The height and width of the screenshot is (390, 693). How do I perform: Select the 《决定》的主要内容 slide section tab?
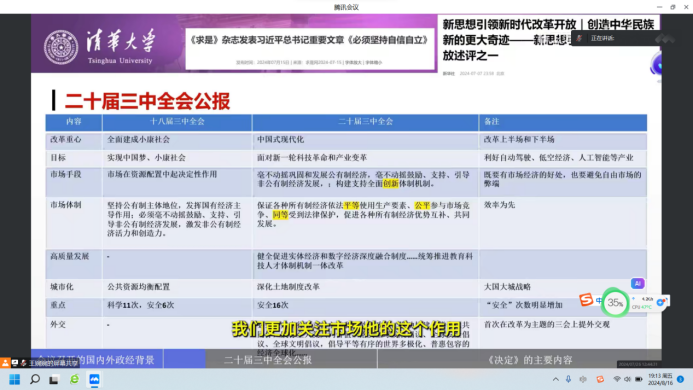529,359
